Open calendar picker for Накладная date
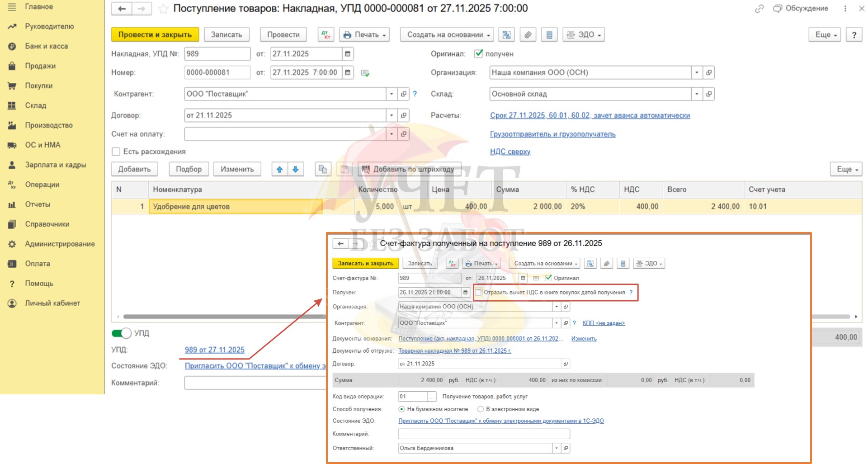 348,54
